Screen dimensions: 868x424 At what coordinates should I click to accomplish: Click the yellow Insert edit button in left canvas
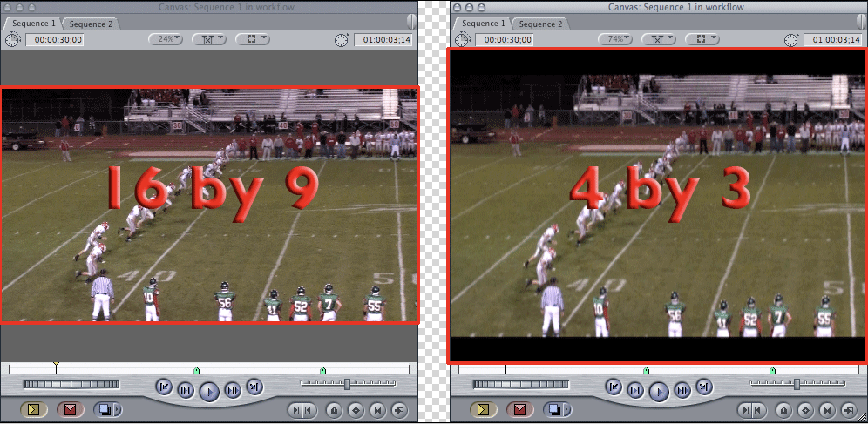pos(34,408)
